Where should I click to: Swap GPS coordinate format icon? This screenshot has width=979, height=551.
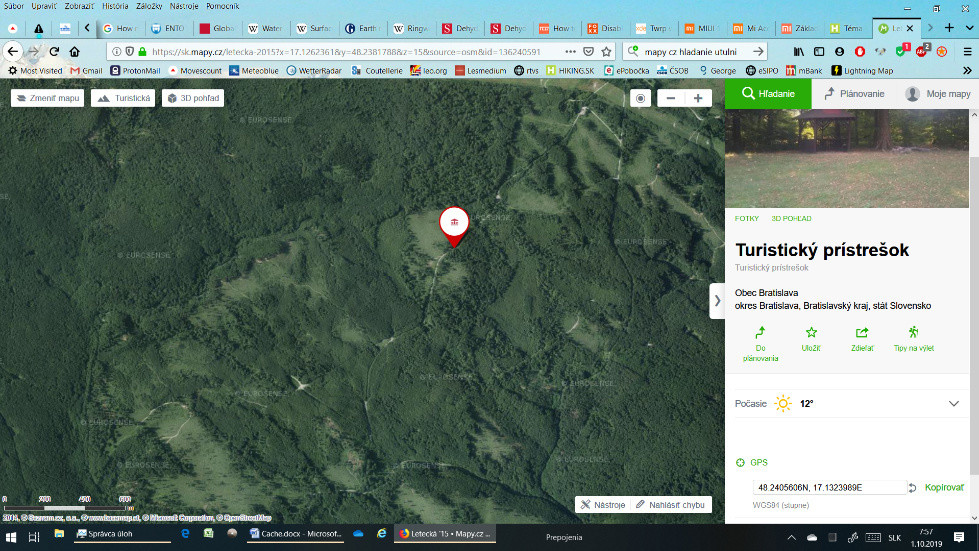click(912, 487)
